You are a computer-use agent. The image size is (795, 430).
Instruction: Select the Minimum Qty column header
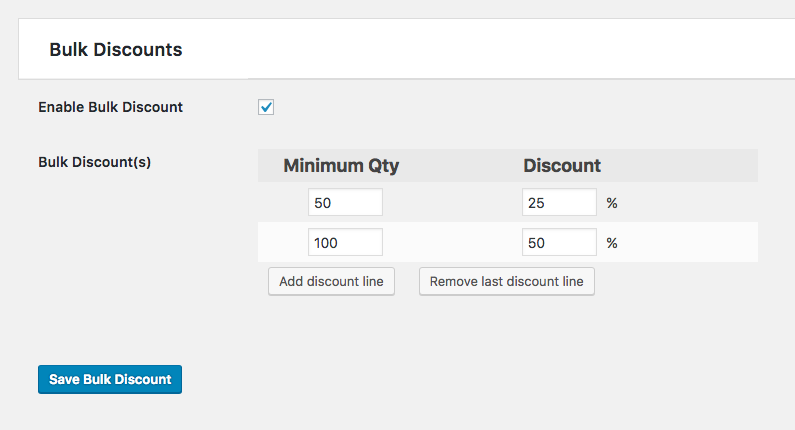pos(341,166)
